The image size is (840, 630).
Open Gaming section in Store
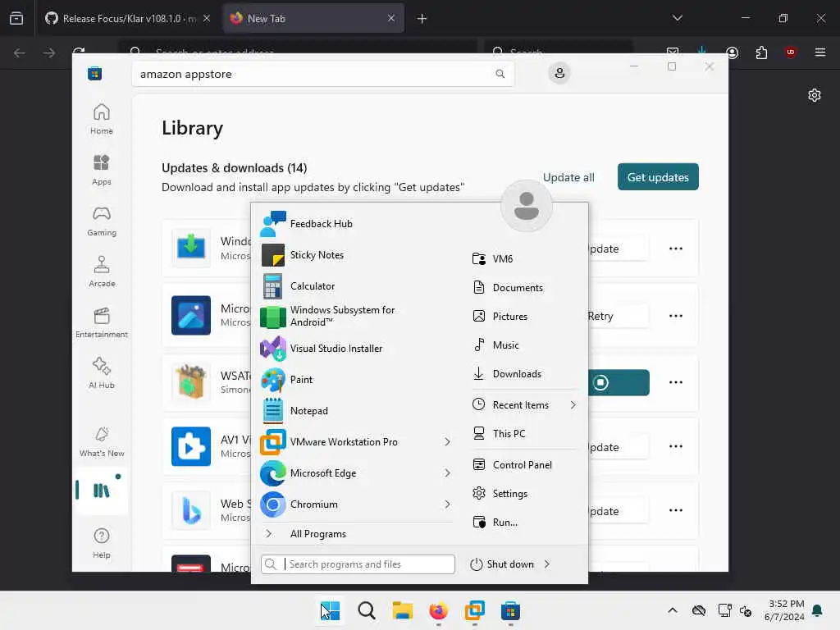pyautogui.click(x=101, y=221)
